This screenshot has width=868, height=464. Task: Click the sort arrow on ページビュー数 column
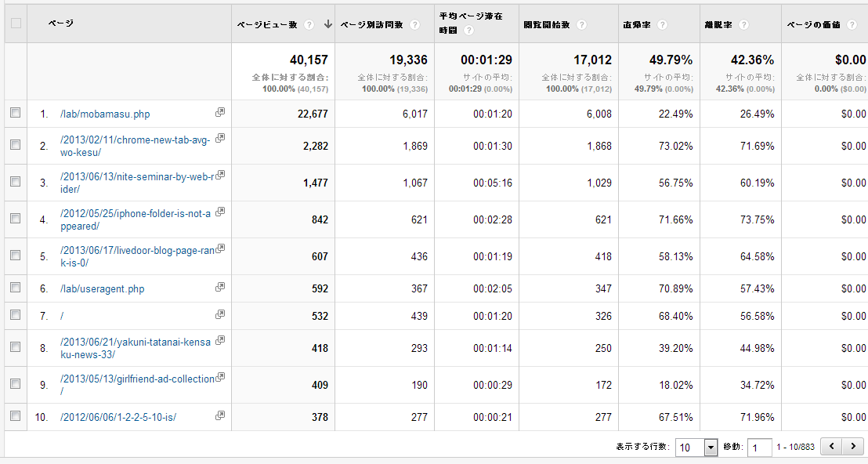pyautogui.click(x=327, y=25)
